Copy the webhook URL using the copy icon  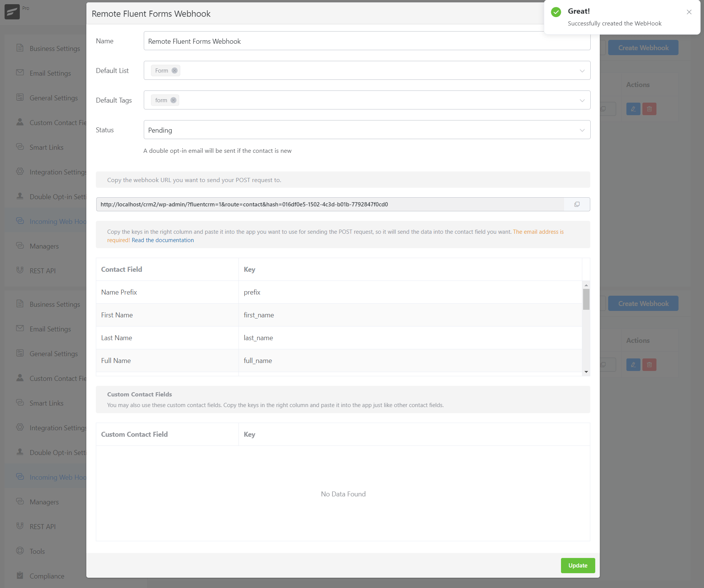(x=577, y=204)
